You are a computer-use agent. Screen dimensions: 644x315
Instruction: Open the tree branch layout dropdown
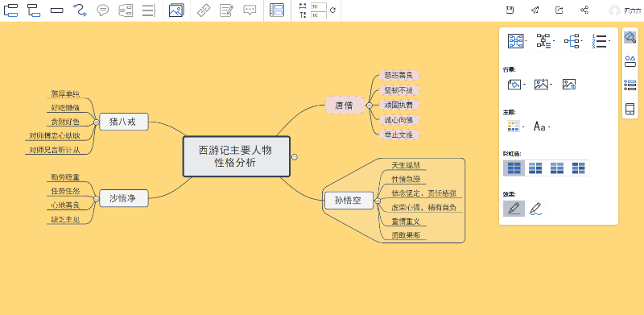(572, 41)
